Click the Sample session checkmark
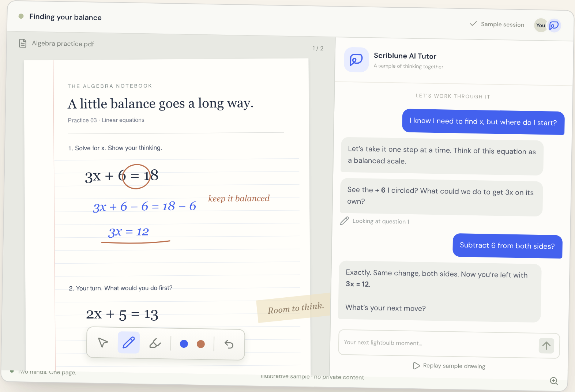This screenshot has height=392, width=575. point(473,24)
